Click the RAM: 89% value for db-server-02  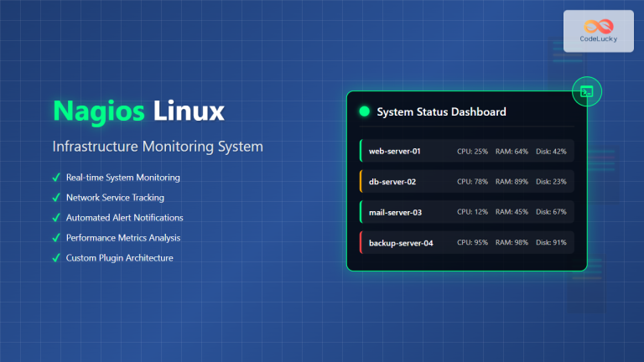point(512,182)
